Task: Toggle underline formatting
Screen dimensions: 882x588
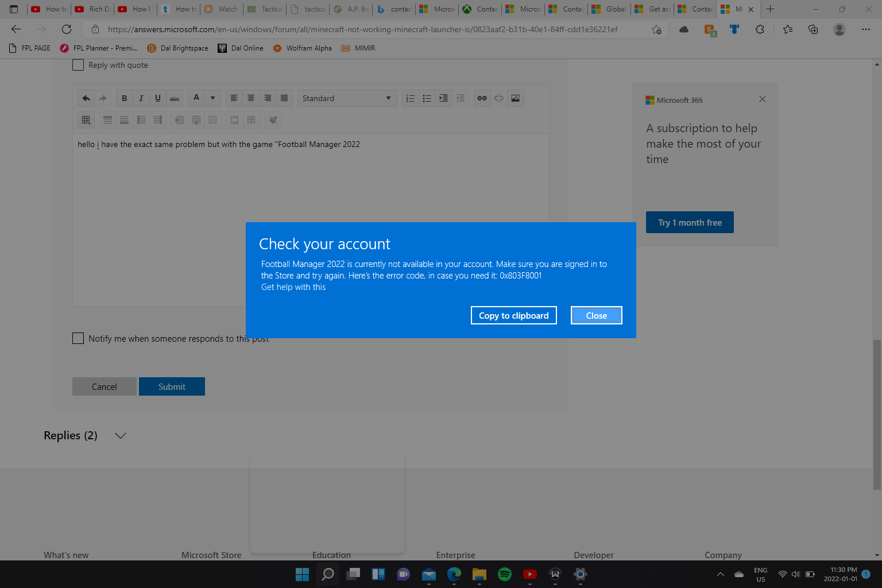Action: point(158,98)
